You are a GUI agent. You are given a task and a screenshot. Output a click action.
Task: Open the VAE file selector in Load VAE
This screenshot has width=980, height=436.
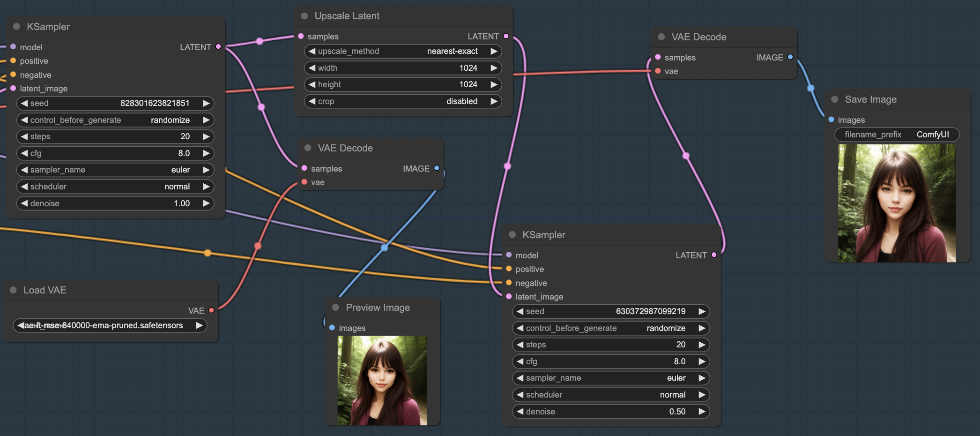110,325
